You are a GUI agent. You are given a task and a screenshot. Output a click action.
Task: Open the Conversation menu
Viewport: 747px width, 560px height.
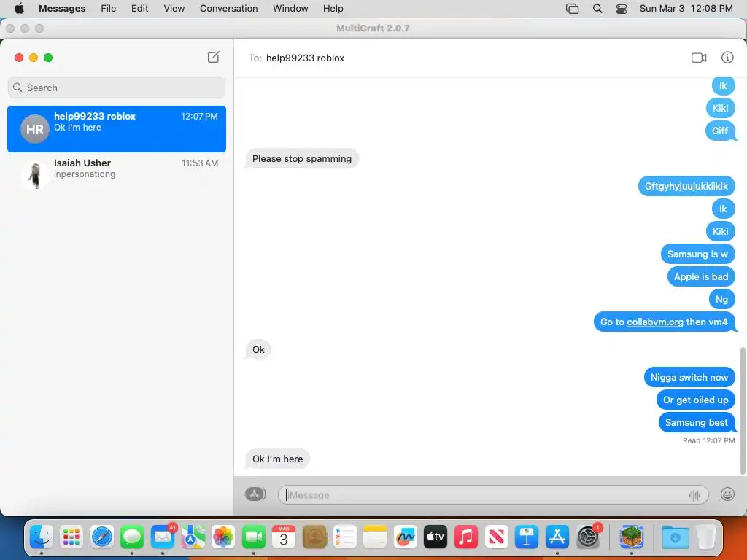[228, 8]
